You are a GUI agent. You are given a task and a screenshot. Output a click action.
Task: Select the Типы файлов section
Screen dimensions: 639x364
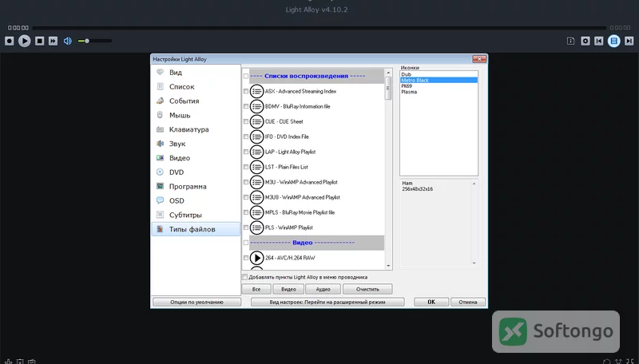click(x=196, y=229)
